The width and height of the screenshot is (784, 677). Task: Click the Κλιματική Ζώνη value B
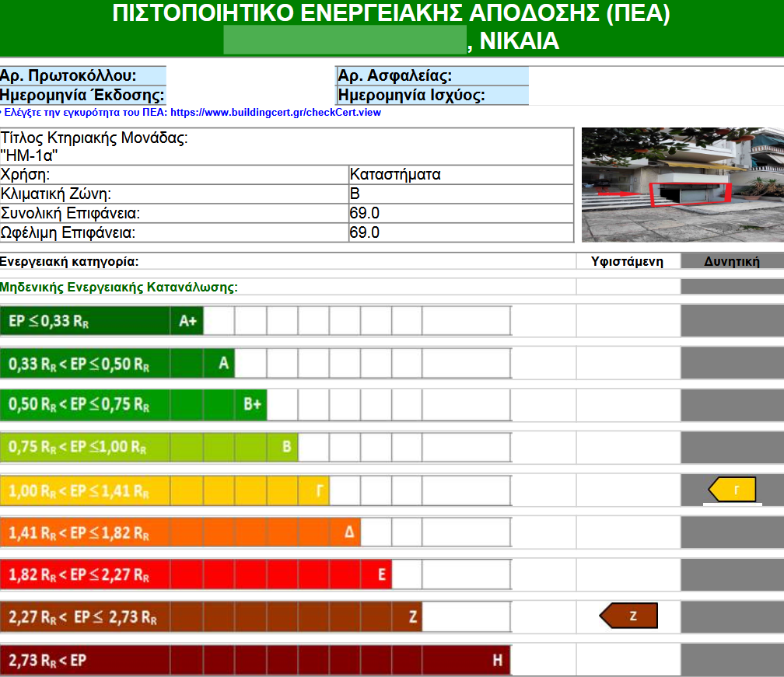[x=355, y=194]
